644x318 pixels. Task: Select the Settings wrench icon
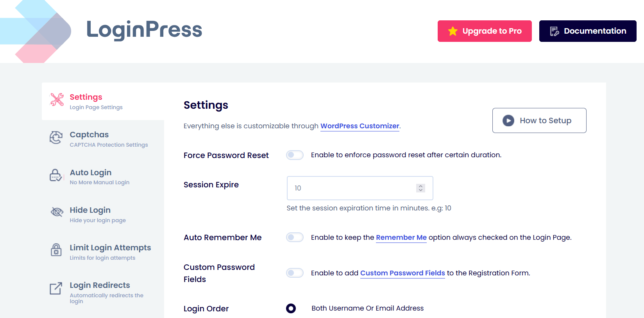pyautogui.click(x=57, y=100)
